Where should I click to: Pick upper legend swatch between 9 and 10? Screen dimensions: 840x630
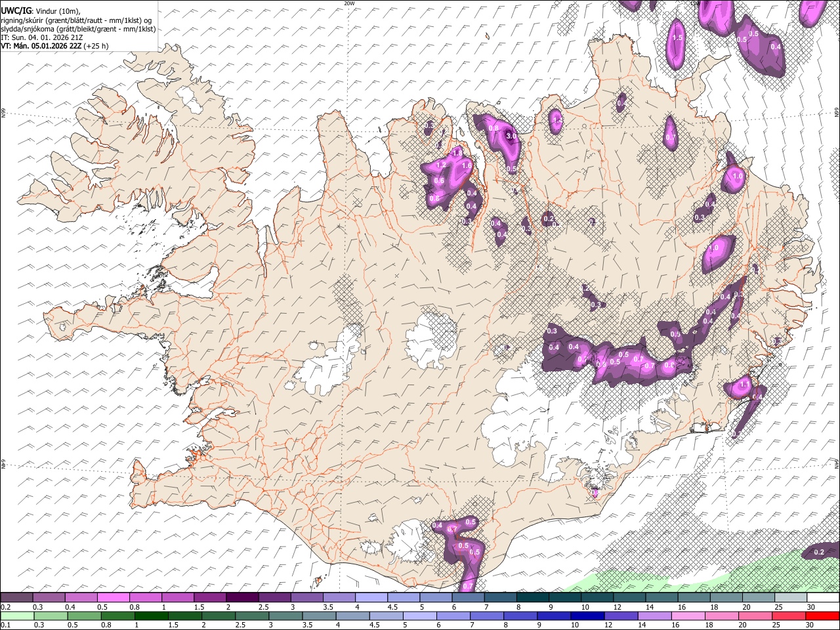coord(564,598)
